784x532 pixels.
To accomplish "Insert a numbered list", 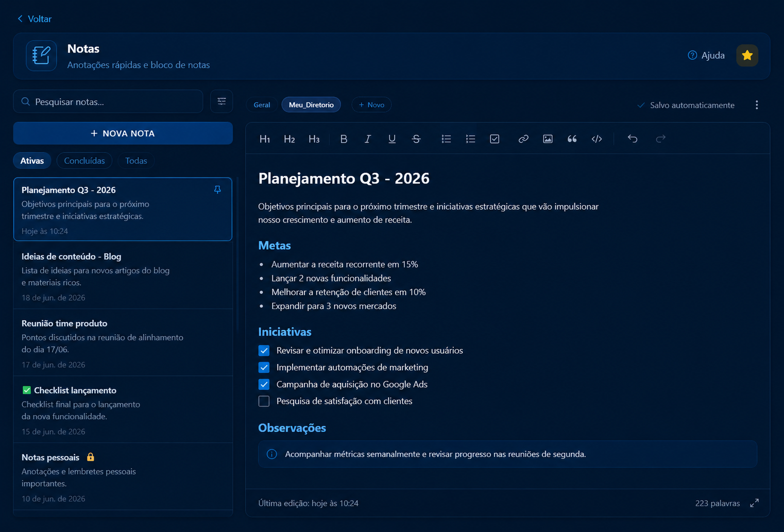I will (470, 139).
